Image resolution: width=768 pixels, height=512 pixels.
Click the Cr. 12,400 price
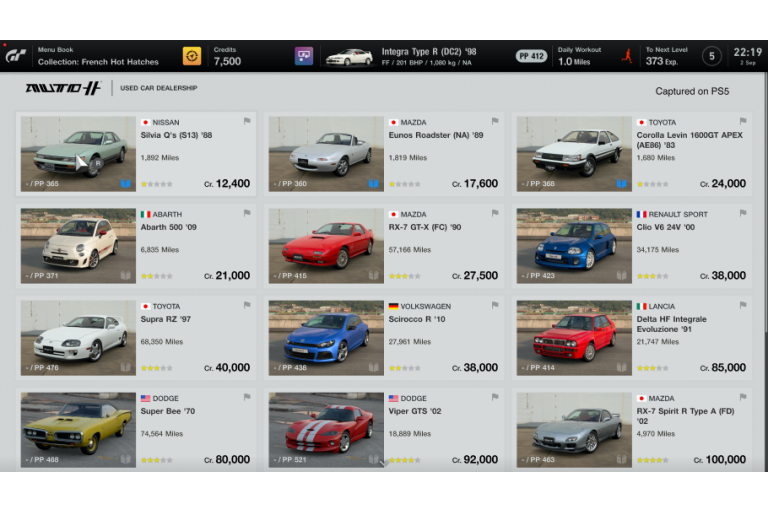[227, 184]
